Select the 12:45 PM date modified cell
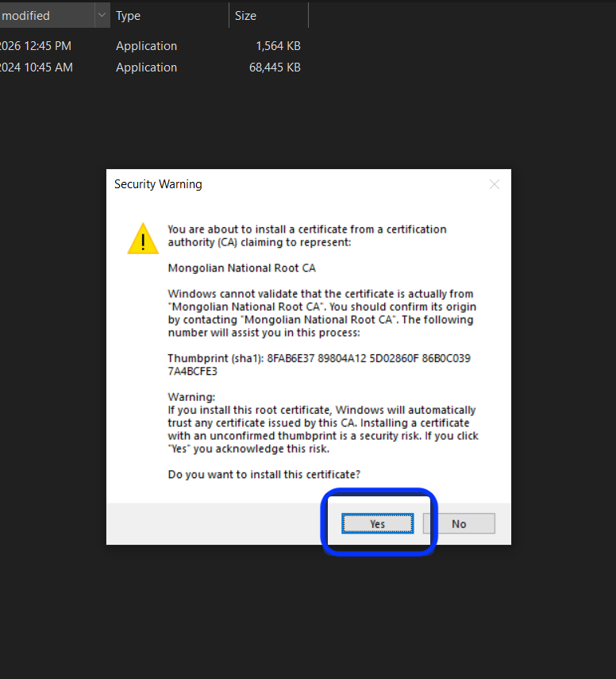Viewport: 616px width, 679px height. coord(36,46)
